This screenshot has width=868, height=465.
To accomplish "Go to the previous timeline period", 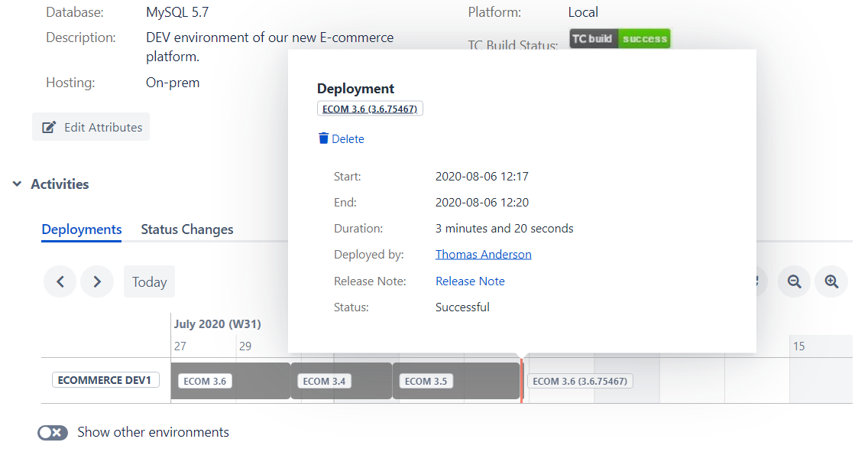I will pyautogui.click(x=60, y=281).
